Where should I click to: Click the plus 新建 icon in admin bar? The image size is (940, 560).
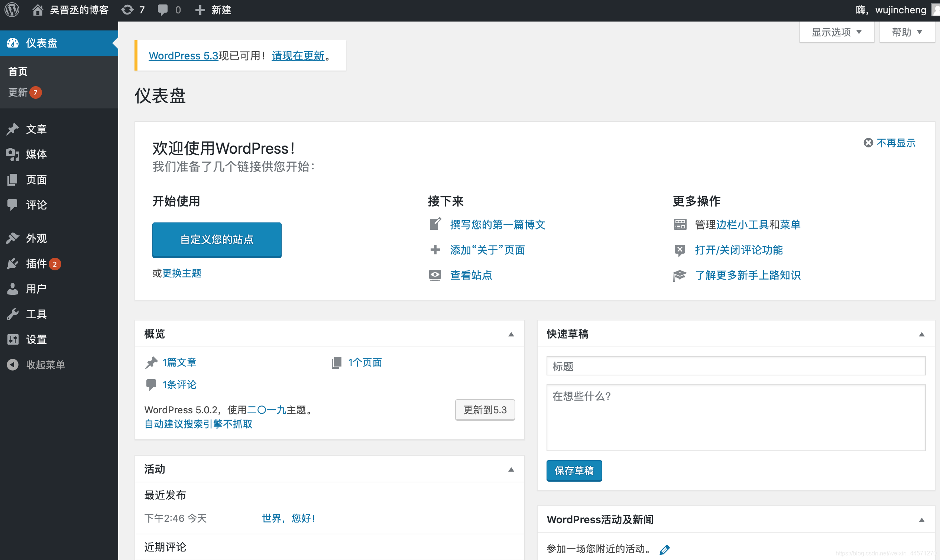[x=200, y=10]
